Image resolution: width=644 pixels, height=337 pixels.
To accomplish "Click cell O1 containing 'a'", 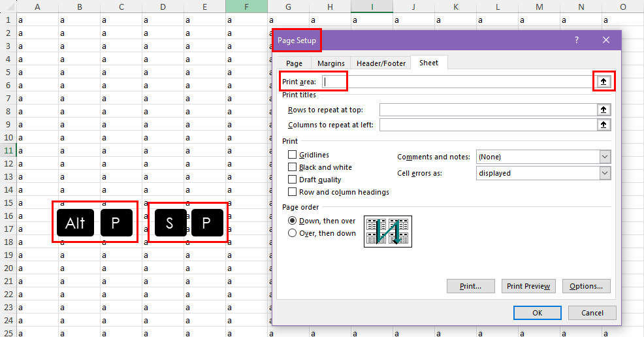I will (x=623, y=20).
